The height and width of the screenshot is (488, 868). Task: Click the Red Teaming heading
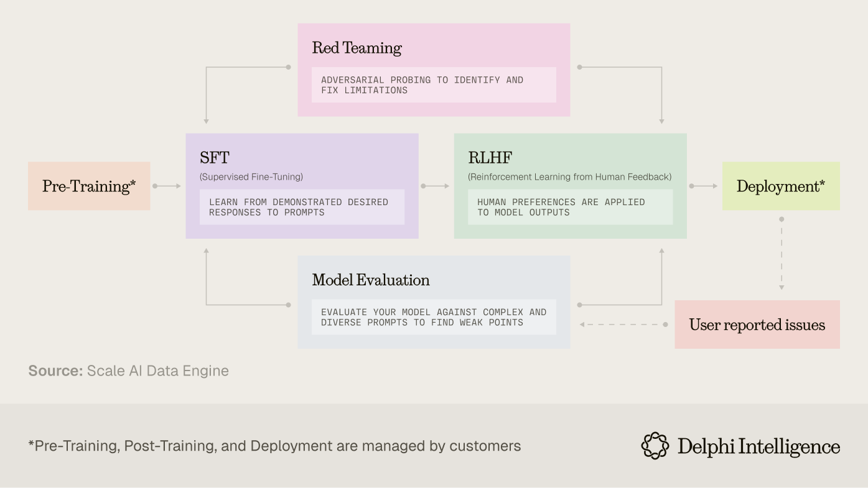click(357, 48)
